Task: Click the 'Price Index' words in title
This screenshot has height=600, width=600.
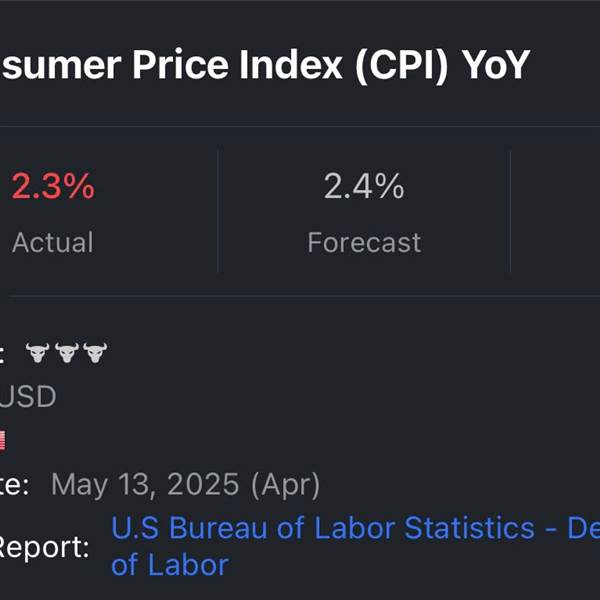Action: point(237,65)
